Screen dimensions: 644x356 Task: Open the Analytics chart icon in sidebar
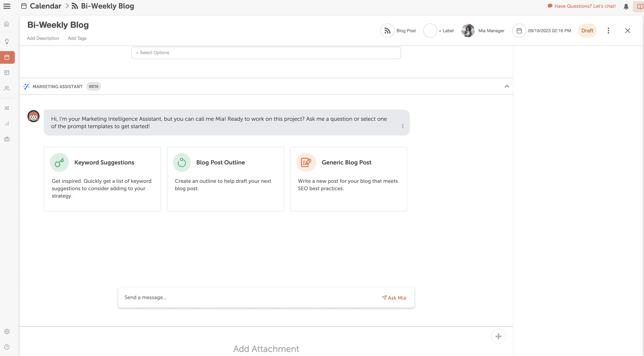pos(7,123)
